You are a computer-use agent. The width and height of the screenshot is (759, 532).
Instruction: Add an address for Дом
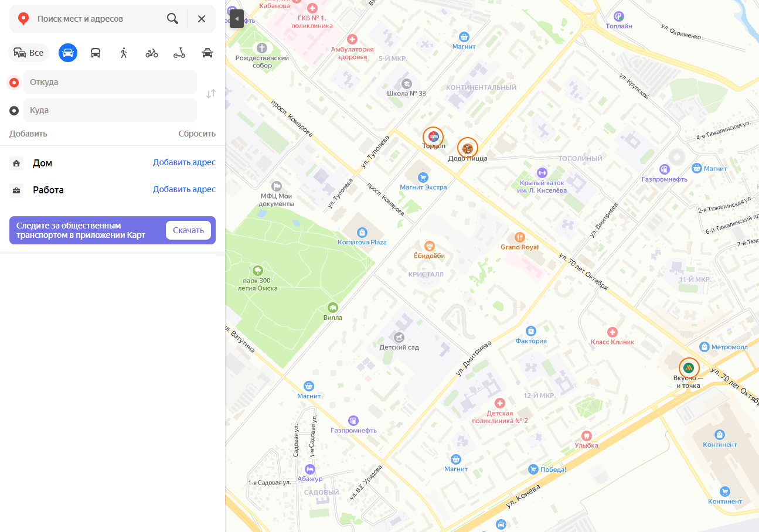(184, 162)
